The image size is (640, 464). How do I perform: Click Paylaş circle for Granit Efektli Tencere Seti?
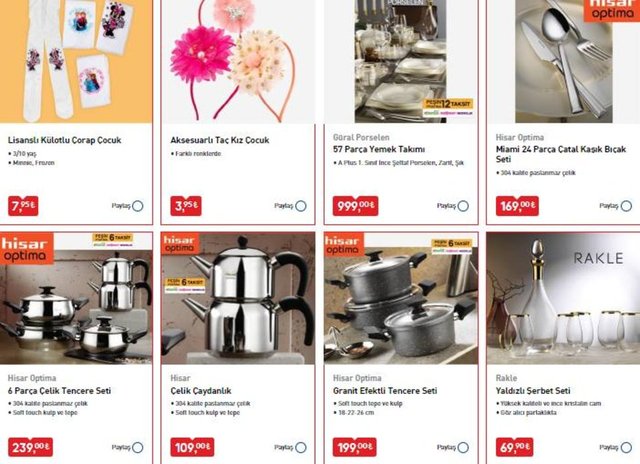[x=463, y=448]
